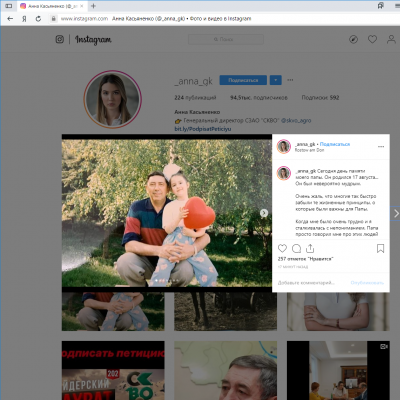Share the post using the share icon

(x=310, y=248)
